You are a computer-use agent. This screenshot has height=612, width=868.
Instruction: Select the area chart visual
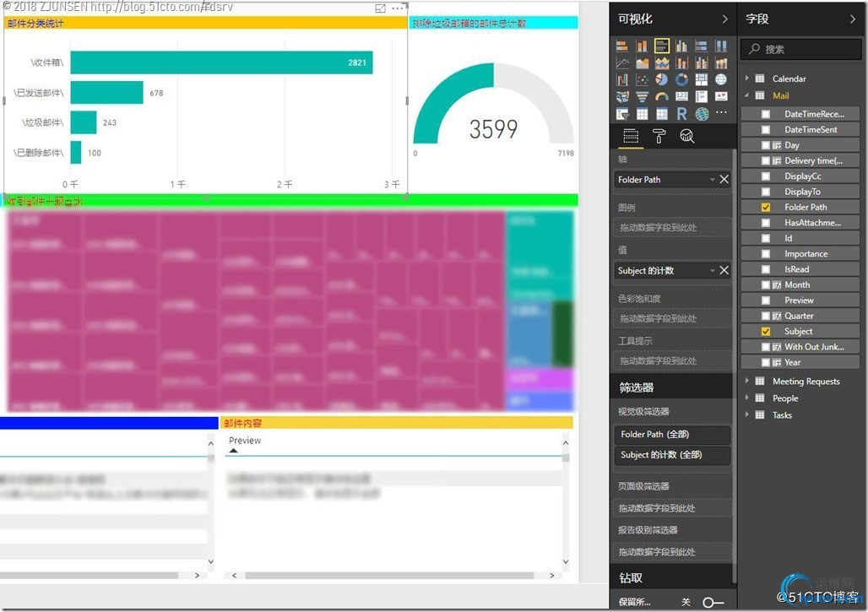coord(643,63)
